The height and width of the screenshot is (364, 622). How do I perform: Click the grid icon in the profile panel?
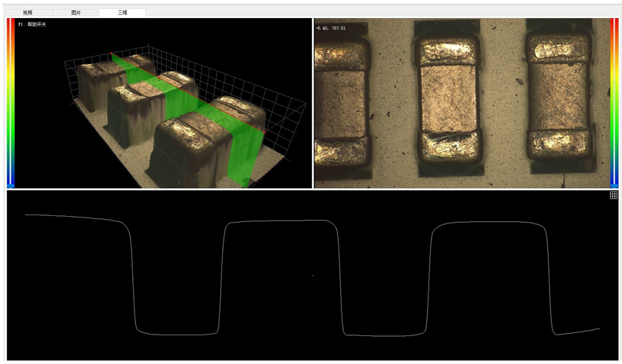point(613,196)
